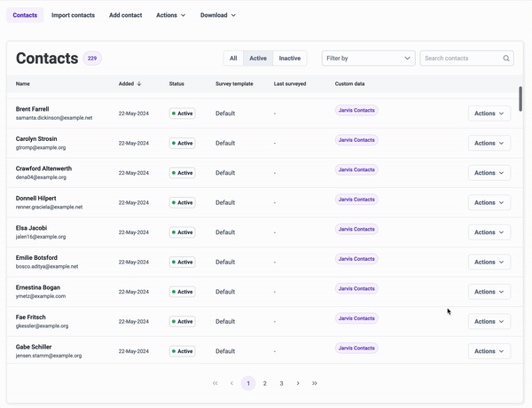
Task: Open Actions for Gabe Schiller
Action: tap(489, 351)
